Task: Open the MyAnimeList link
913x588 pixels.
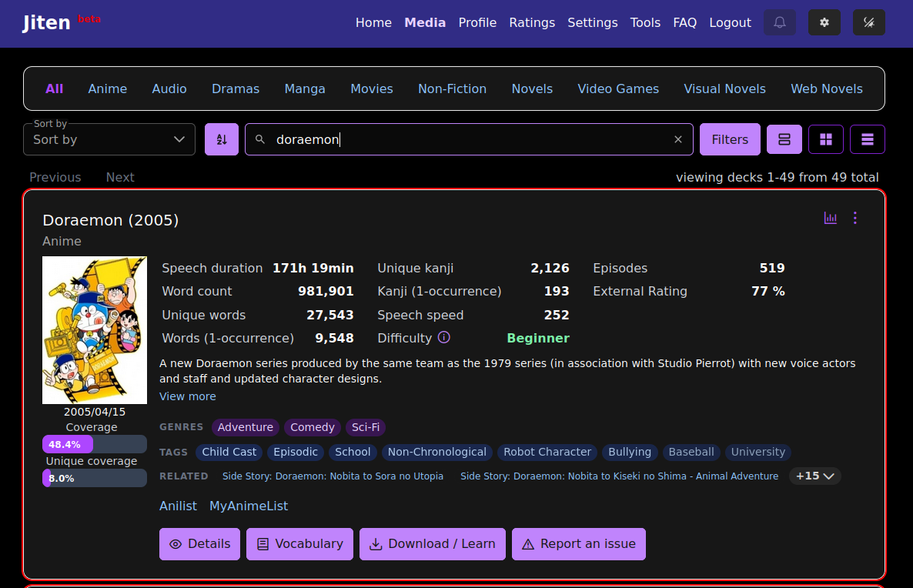Action: (x=249, y=506)
